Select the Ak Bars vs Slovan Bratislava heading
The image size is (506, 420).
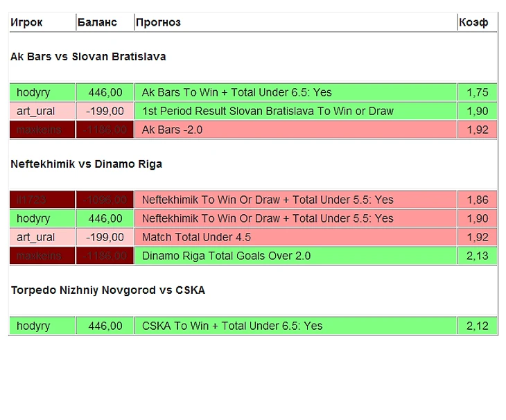[x=88, y=56]
